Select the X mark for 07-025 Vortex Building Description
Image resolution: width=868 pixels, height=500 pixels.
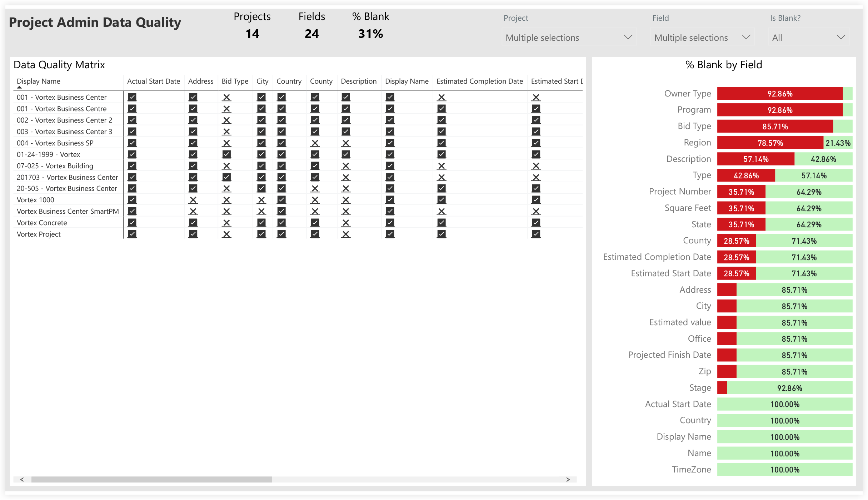coord(345,165)
